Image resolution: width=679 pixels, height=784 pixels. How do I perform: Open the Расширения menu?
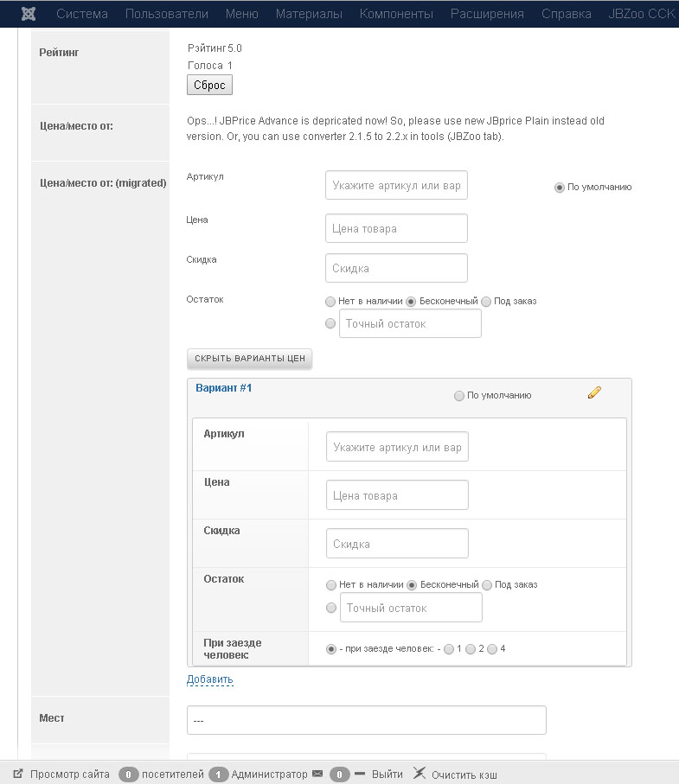tap(487, 14)
